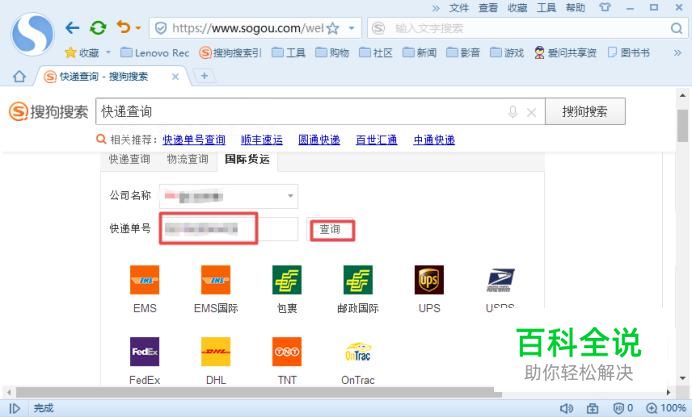The image size is (692, 417).
Task: Open the 顺丰速运 related link
Action: [x=262, y=140]
